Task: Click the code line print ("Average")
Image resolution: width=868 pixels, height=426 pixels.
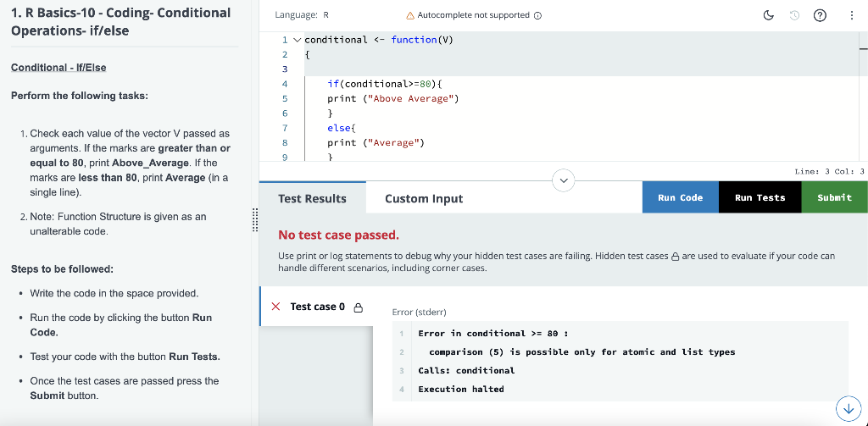Action: coord(376,143)
